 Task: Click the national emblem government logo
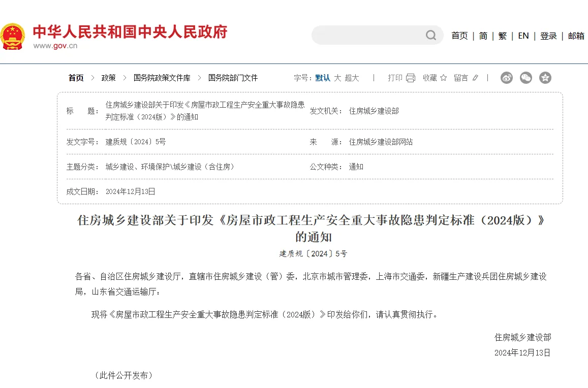pyautogui.click(x=14, y=36)
